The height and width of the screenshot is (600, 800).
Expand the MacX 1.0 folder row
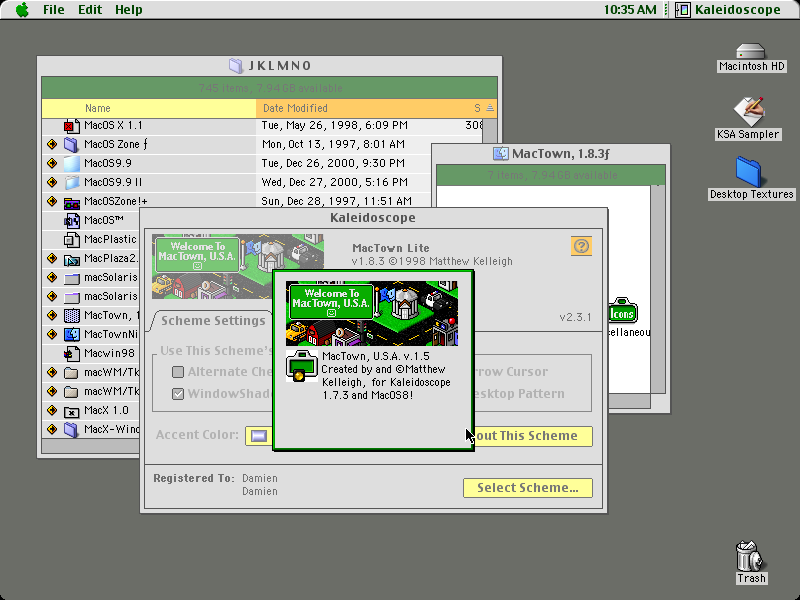[52, 410]
